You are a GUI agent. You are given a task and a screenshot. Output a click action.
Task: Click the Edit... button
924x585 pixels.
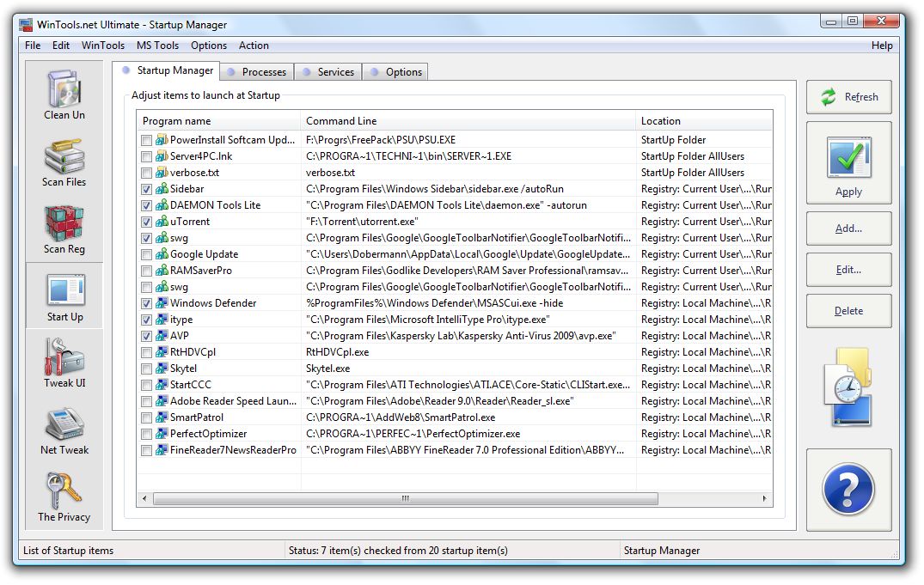(848, 270)
